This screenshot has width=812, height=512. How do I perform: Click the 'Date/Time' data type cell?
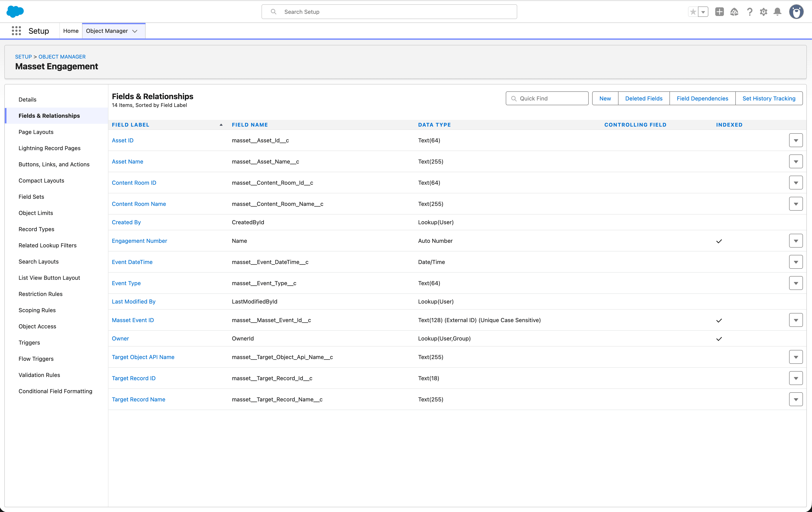[x=431, y=262]
